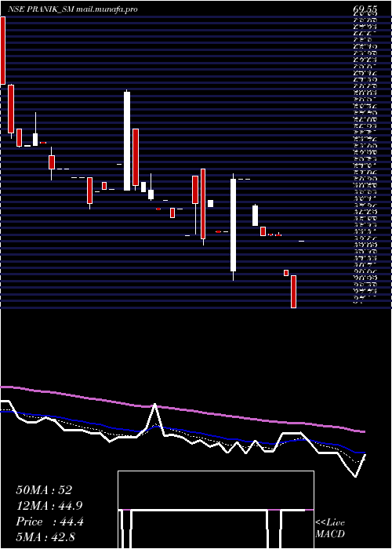Click the pink 50MA line at its left start

3,387
